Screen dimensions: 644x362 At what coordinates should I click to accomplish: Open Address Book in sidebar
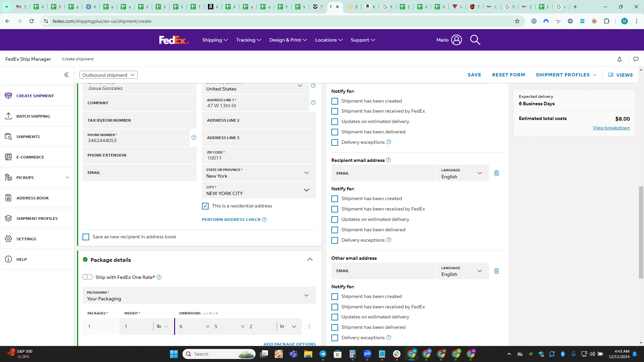[x=37, y=198]
